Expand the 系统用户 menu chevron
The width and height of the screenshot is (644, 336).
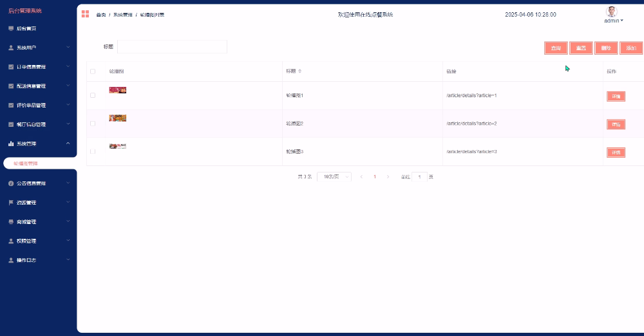(x=68, y=47)
